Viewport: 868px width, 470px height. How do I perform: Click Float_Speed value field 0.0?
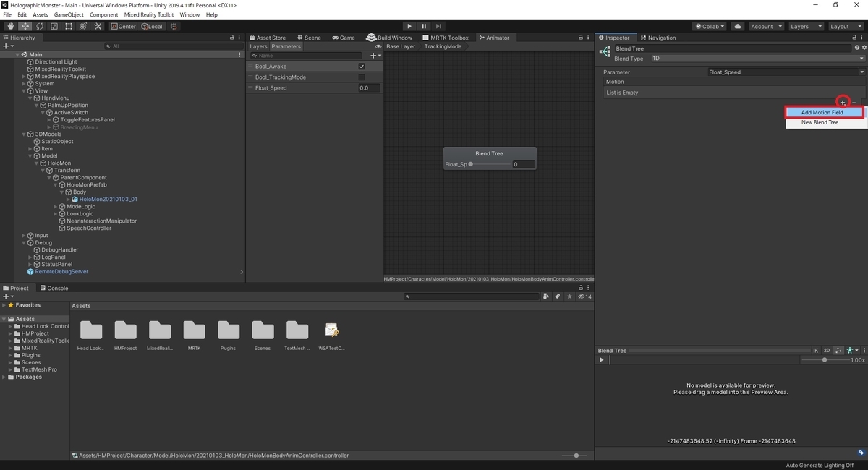369,88
